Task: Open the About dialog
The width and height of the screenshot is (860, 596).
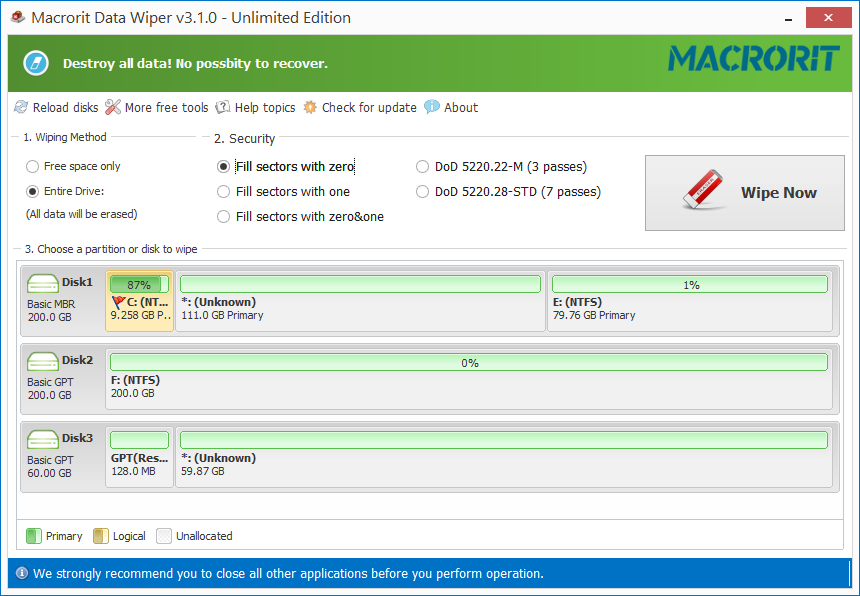Action: (451, 107)
